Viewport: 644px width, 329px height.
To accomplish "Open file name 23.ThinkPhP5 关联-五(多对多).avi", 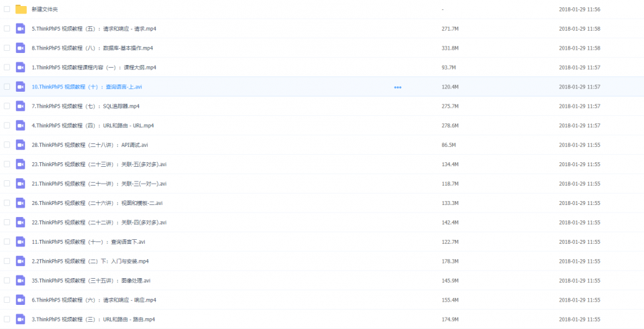I will point(99,165).
